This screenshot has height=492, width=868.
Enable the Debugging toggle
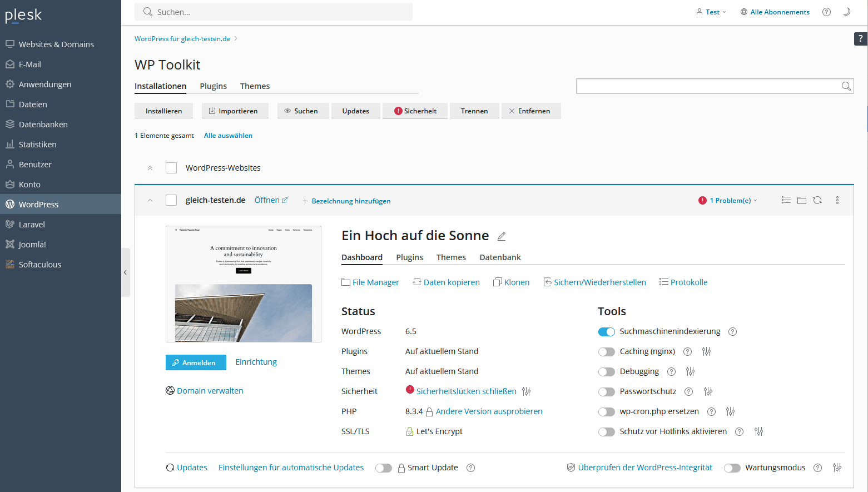606,372
